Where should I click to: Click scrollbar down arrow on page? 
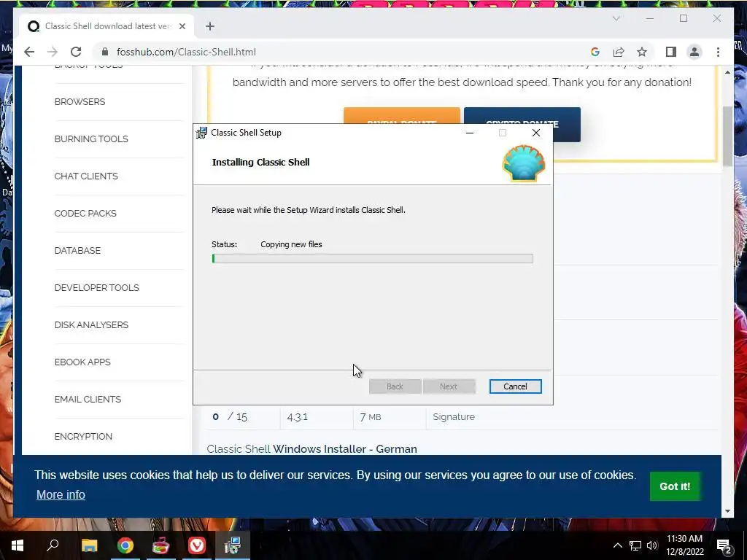[727, 511]
